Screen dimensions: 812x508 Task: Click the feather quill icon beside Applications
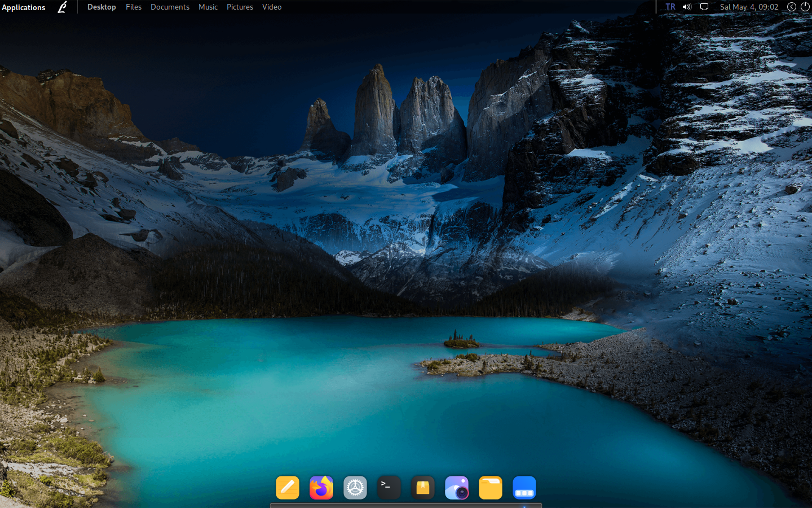62,7
